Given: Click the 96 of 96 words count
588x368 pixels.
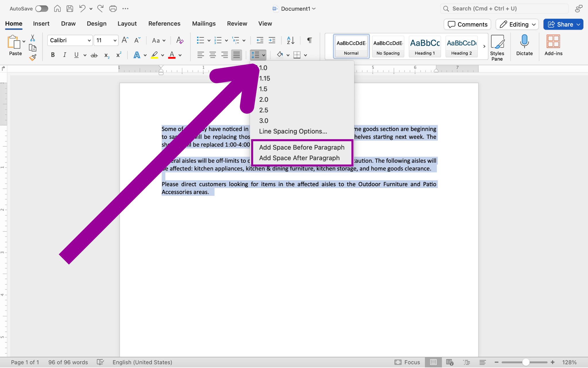Looking at the screenshot, I should 68,362.
